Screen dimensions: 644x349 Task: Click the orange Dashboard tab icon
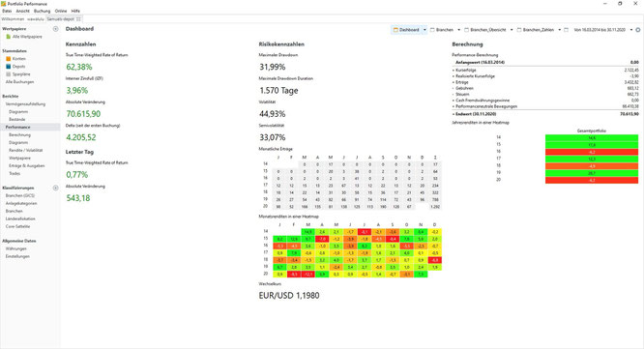395,30
